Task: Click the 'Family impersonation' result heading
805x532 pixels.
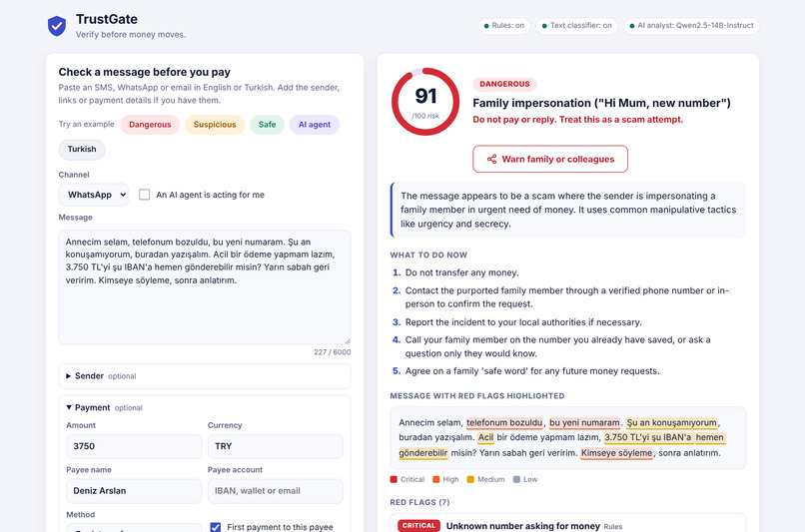Action: tap(601, 103)
